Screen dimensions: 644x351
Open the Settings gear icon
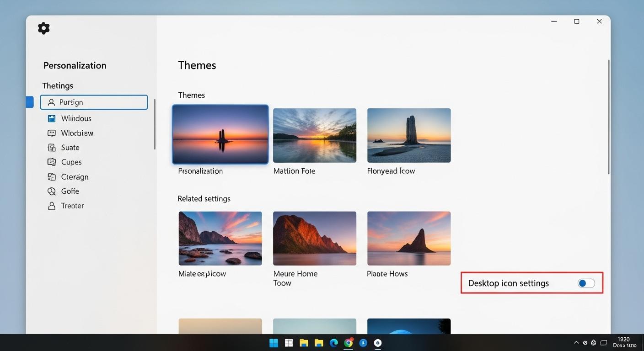pyautogui.click(x=43, y=28)
